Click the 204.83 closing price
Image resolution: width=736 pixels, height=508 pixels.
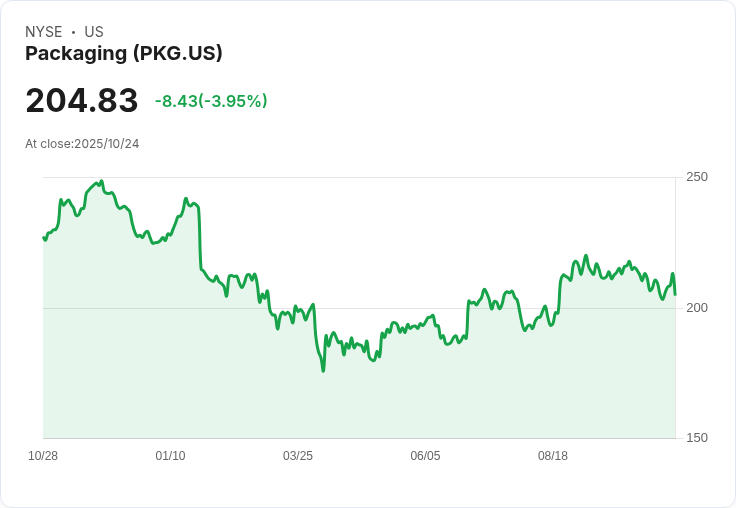coord(82,101)
